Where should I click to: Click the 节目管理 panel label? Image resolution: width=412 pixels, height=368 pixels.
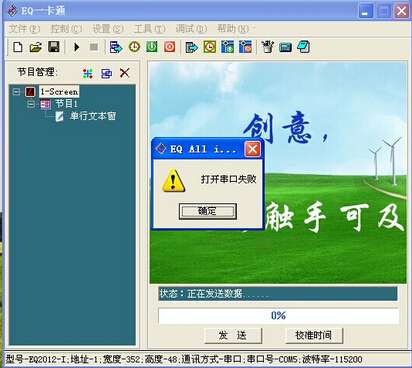point(37,72)
